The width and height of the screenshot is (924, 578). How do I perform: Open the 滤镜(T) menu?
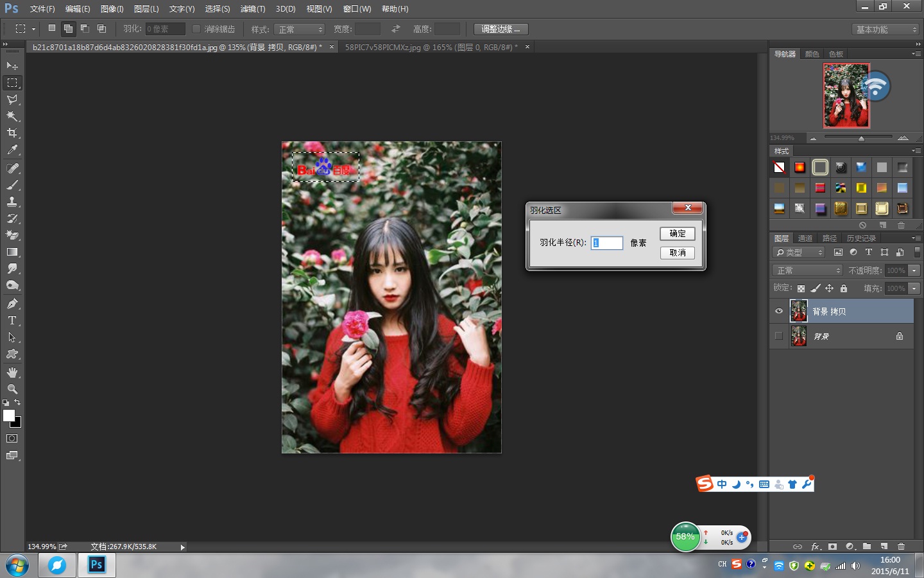pos(252,9)
